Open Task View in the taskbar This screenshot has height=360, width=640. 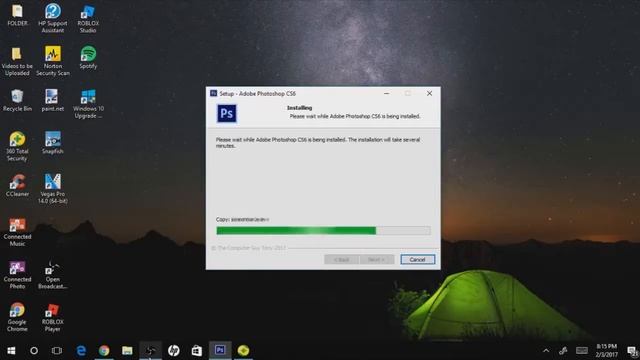pyautogui.click(x=57, y=351)
